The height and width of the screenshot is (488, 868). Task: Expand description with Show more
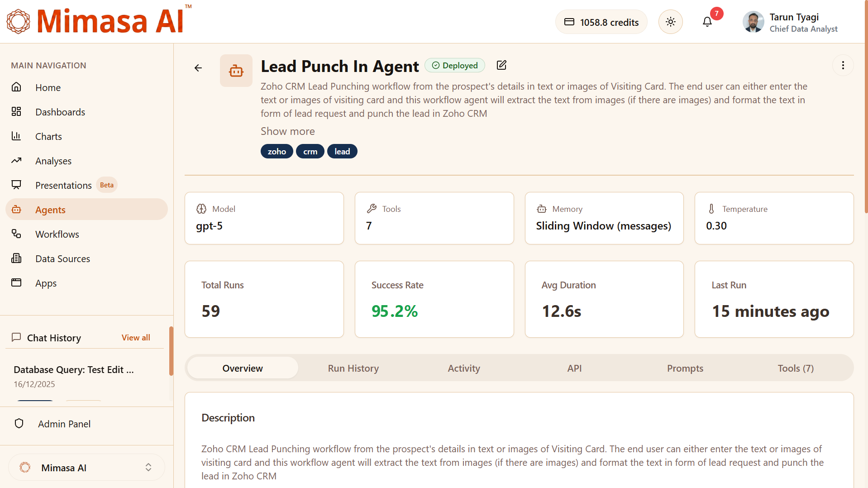click(288, 131)
